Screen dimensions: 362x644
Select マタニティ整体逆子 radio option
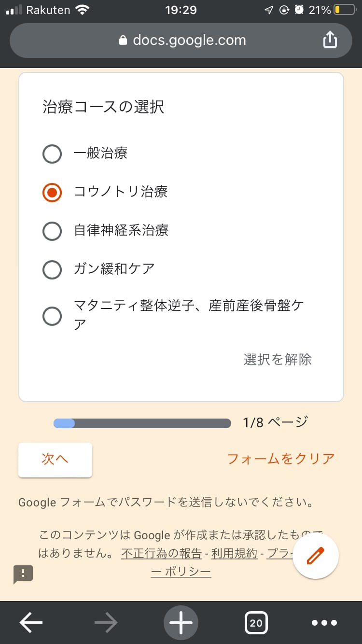point(52,316)
